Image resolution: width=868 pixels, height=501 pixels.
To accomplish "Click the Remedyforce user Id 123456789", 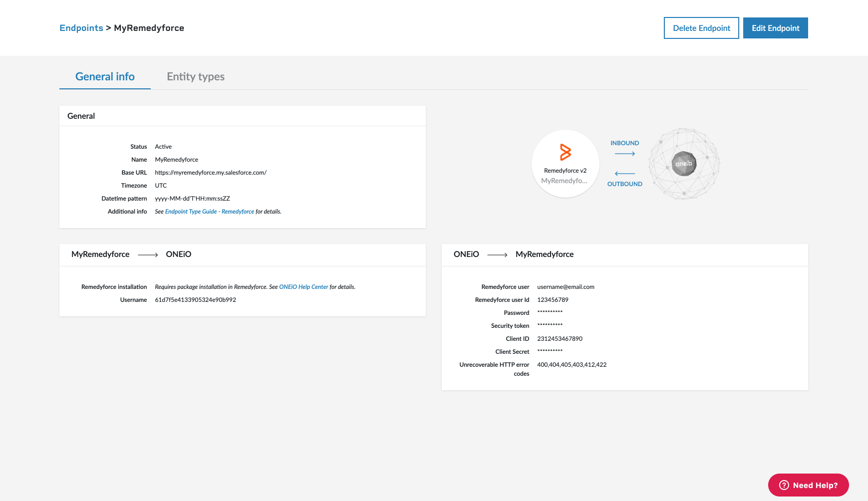I will tap(553, 300).
